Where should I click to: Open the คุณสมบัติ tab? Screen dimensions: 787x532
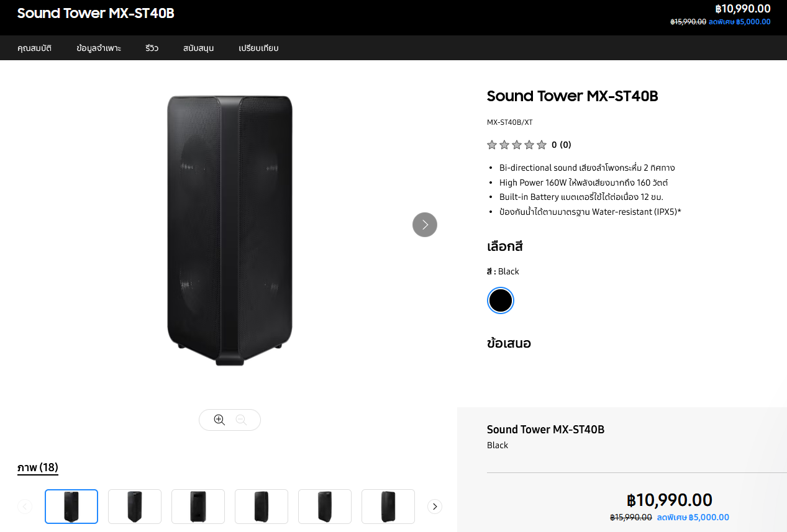pyautogui.click(x=34, y=48)
